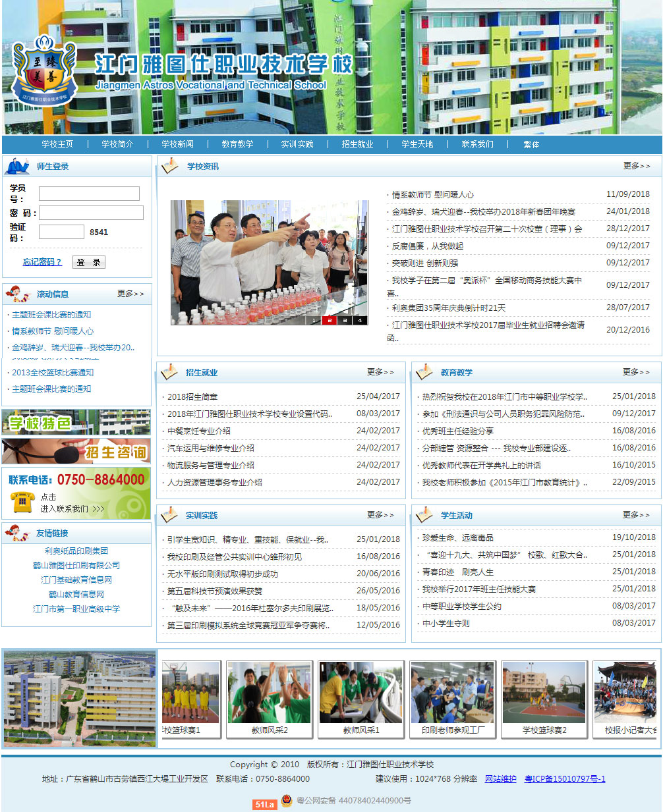Focus the 密码 password field
Image resolution: width=663 pixels, height=812 pixels.
[91, 213]
